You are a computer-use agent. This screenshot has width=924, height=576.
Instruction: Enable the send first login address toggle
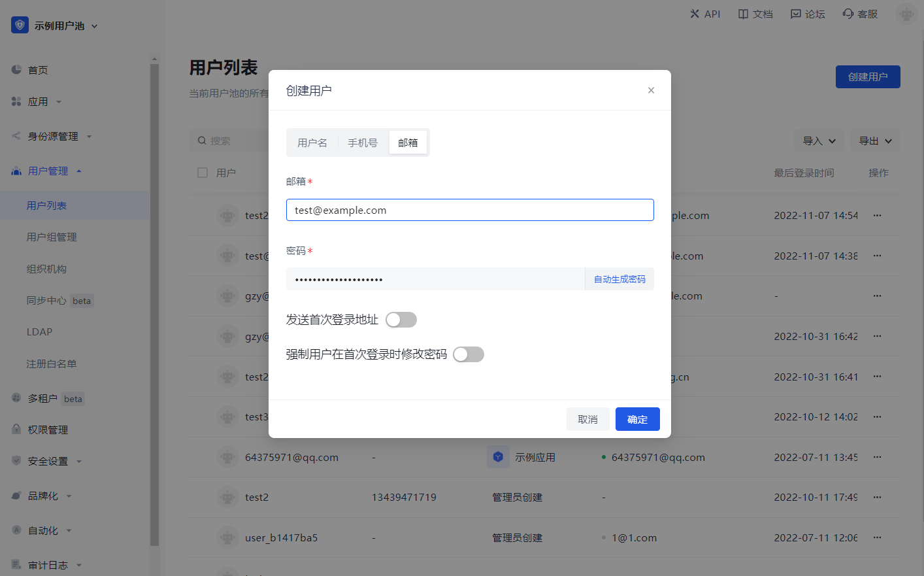(401, 320)
